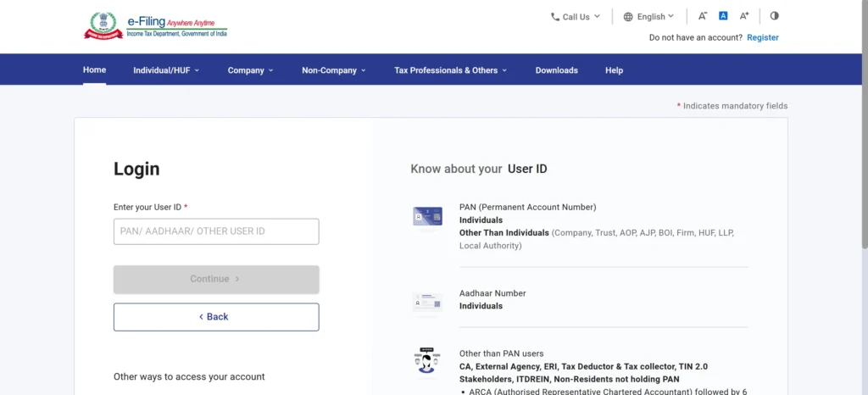
Task: Open the Company menu
Action: [x=251, y=70]
